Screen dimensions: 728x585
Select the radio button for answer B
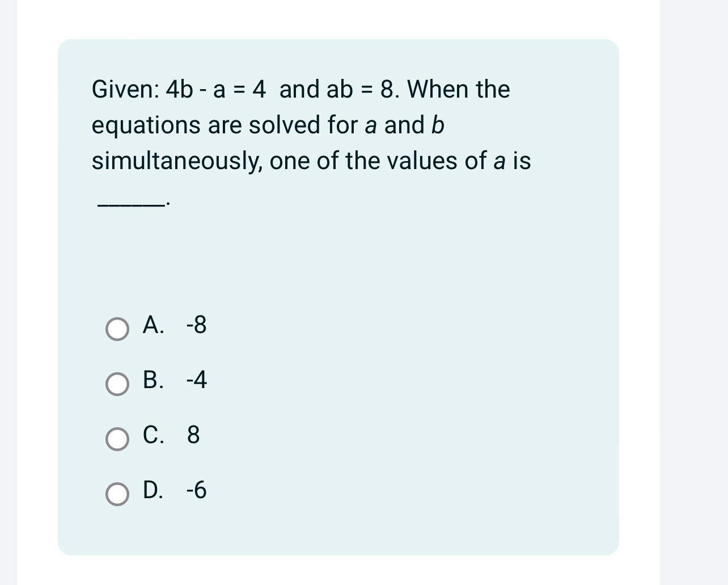118,385
